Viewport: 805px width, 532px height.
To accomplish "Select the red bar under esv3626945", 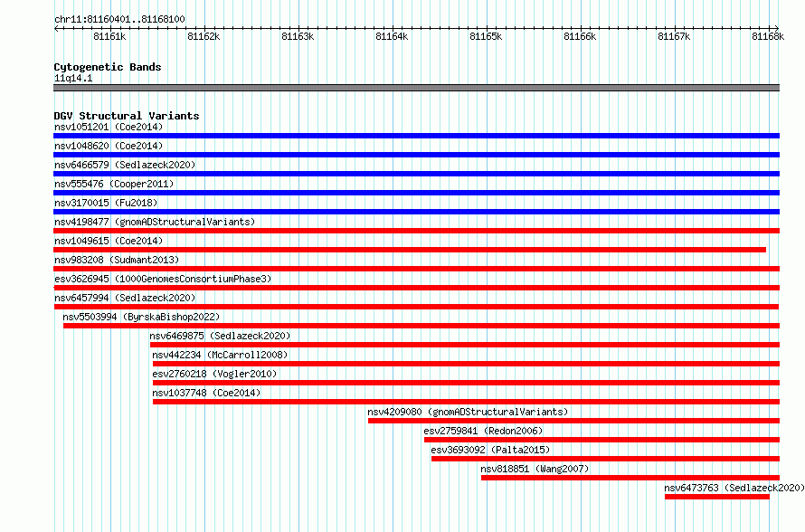I will (x=416, y=288).
